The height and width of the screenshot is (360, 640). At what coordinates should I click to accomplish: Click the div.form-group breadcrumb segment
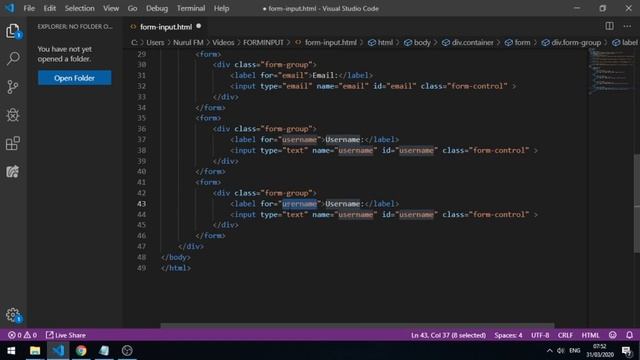pyautogui.click(x=571, y=42)
